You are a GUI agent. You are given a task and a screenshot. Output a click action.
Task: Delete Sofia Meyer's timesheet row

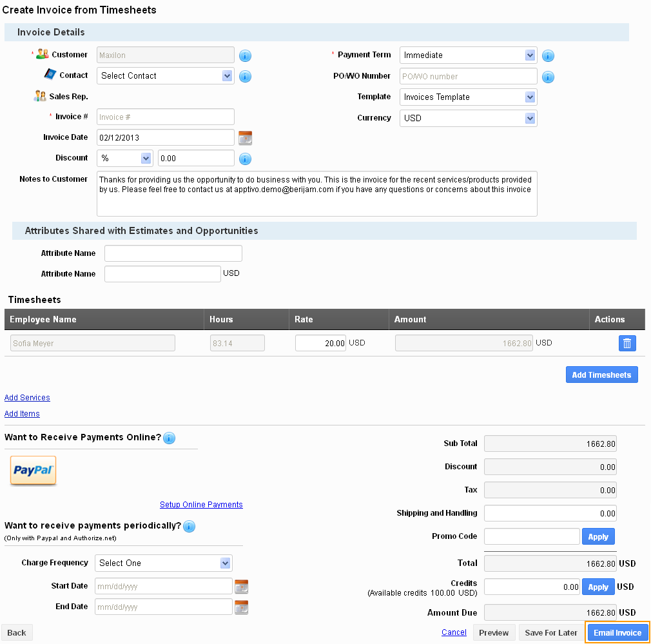pyautogui.click(x=627, y=342)
